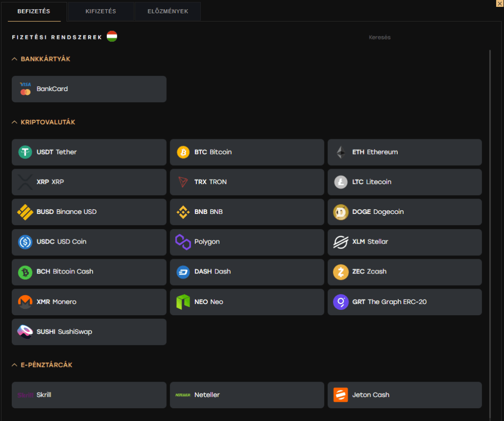Click the blue Dash icon
This screenshot has height=421, width=504.
point(183,272)
